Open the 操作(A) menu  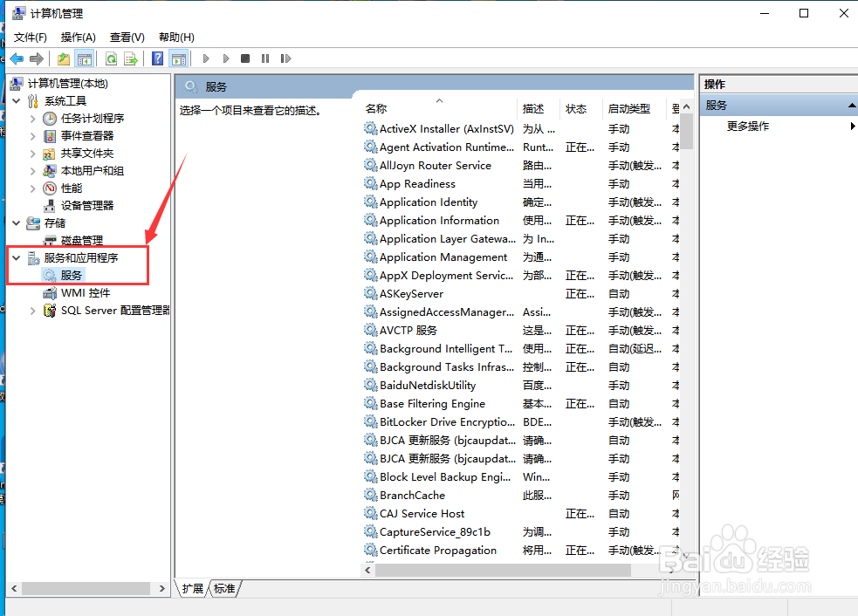(79, 38)
